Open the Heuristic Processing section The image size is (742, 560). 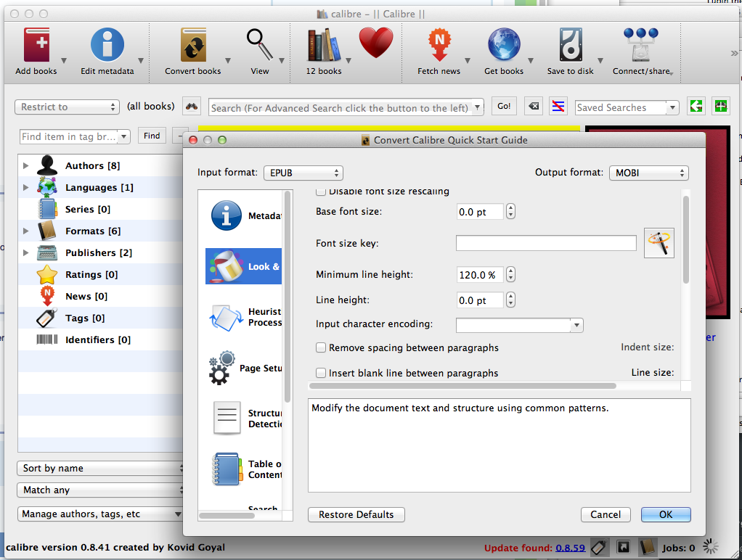[x=244, y=317]
